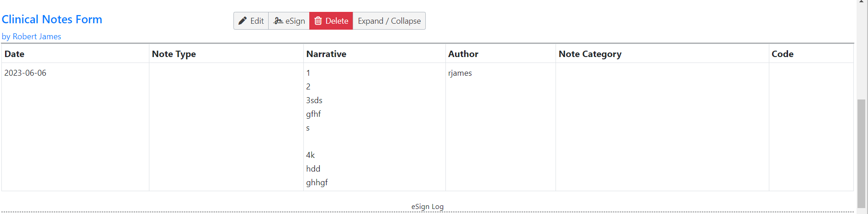Click the 'by Robert James' link
The image size is (868, 214).
coord(32,37)
